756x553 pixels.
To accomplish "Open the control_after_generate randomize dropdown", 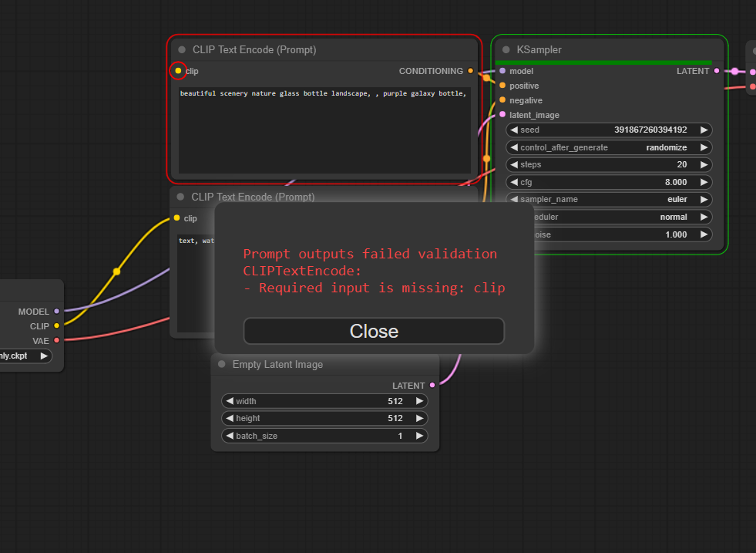I will click(609, 147).
